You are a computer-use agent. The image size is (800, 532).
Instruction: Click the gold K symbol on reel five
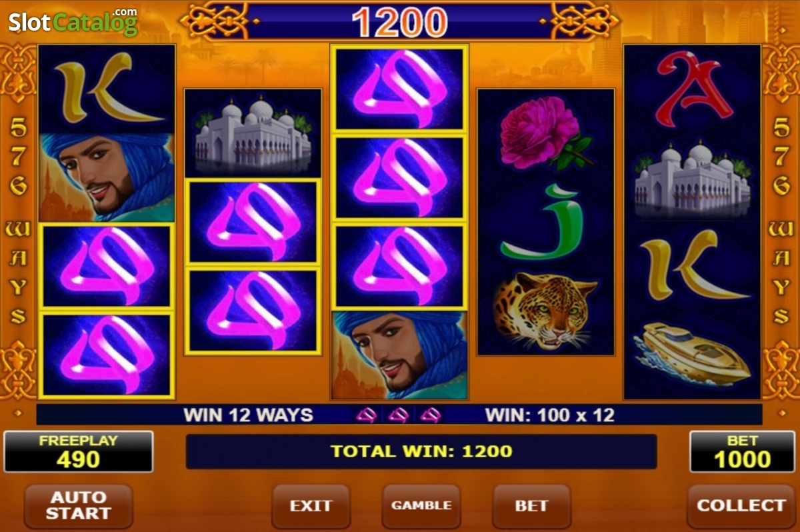point(693,265)
